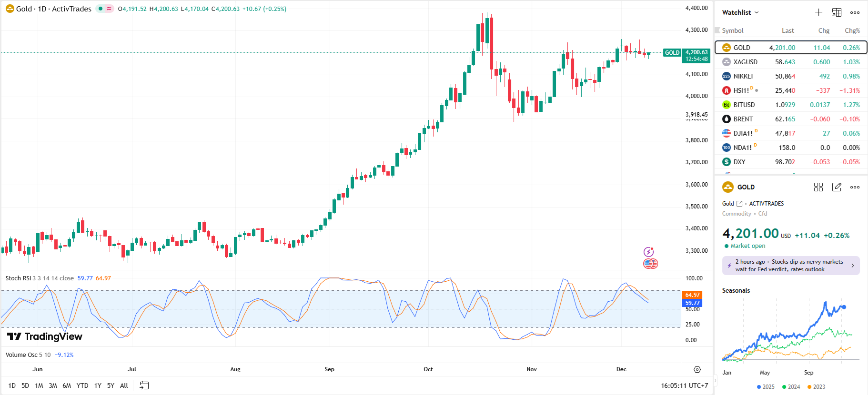The width and height of the screenshot is (868, 395).
Task: Click the UTC+7 timezone clock
Action: click(684, 385)
